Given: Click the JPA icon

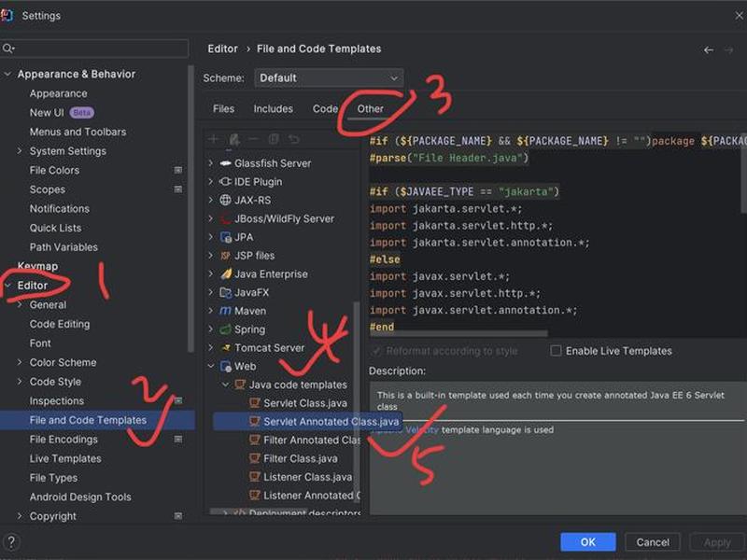Looking at the screenshot, I should click(225, 237).
